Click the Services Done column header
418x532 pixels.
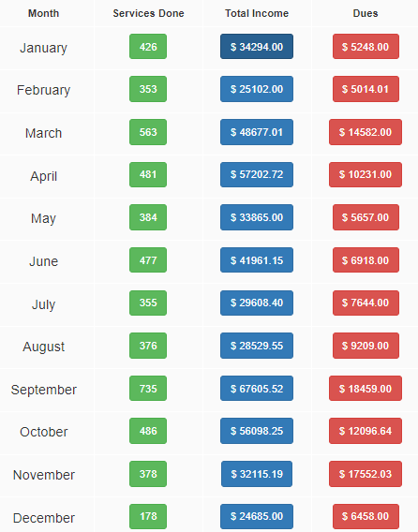coord(148,13)
